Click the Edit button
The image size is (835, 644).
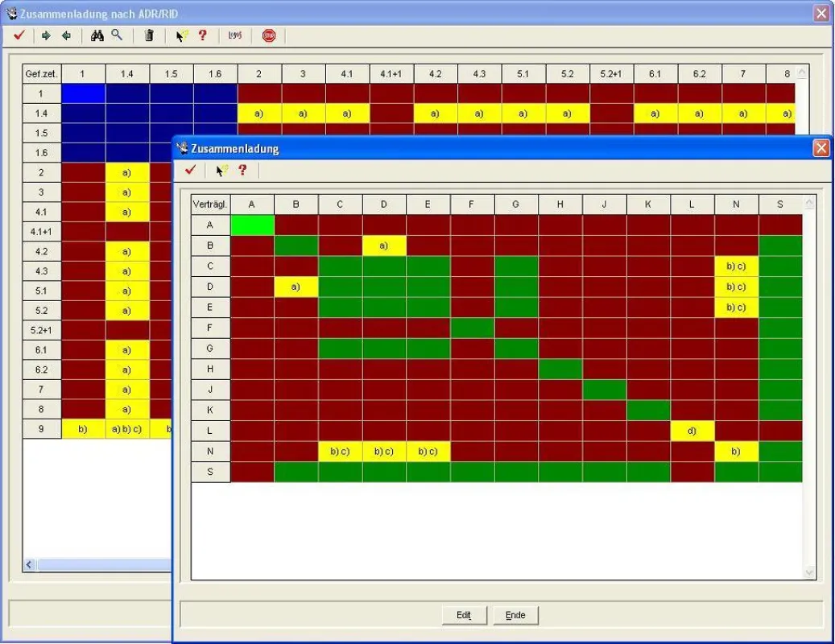[x=464, y=615]
